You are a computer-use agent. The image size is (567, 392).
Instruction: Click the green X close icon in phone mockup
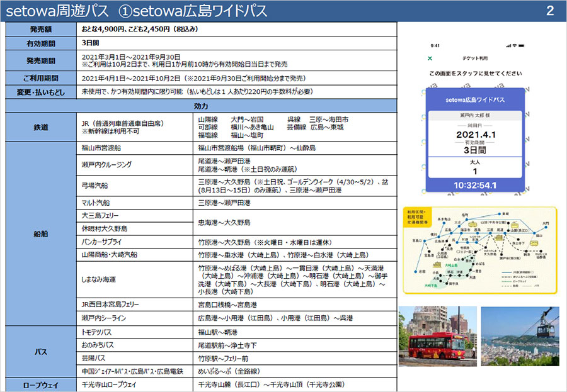(430, 59)
